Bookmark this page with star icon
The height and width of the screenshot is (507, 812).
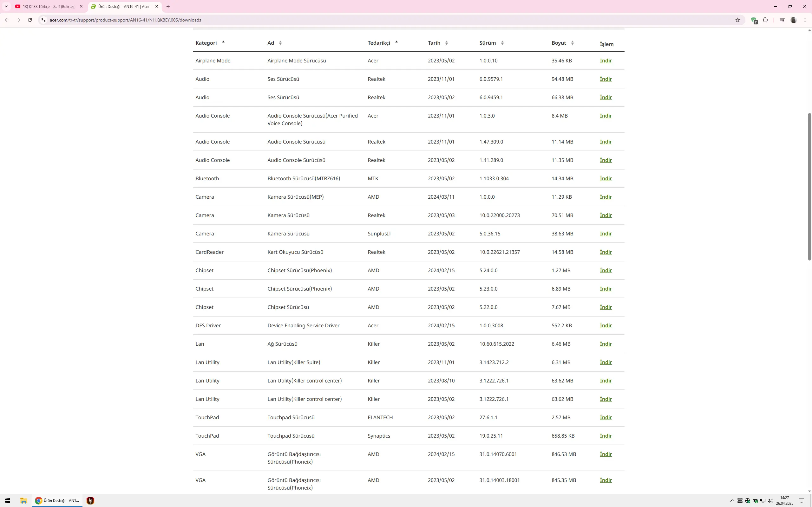click(x=737, y=20)
